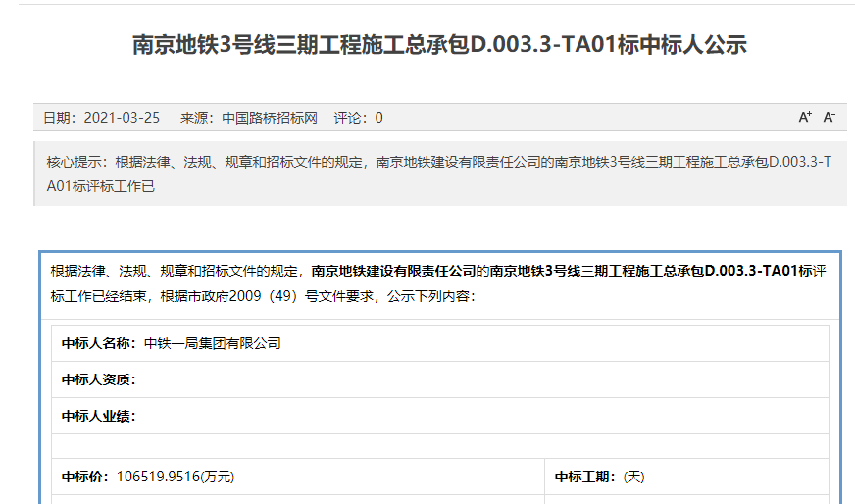
Task: Open the 中国路桥招标网 source link
Action: pos(270,118)
